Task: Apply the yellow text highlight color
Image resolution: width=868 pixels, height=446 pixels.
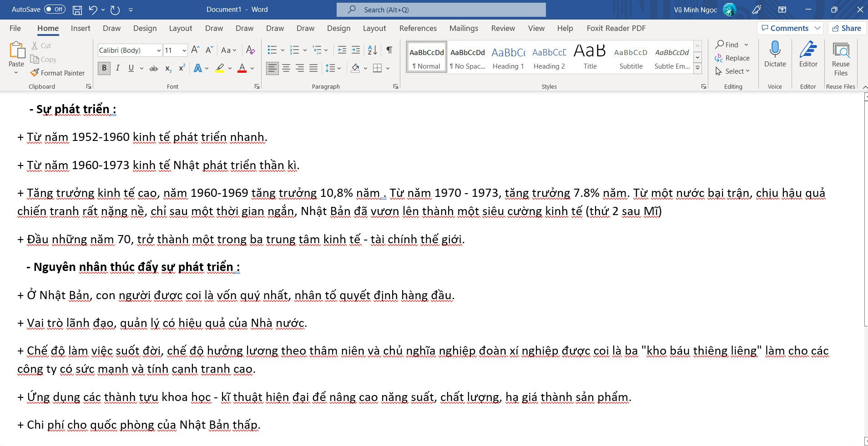Action: (220, 68)
